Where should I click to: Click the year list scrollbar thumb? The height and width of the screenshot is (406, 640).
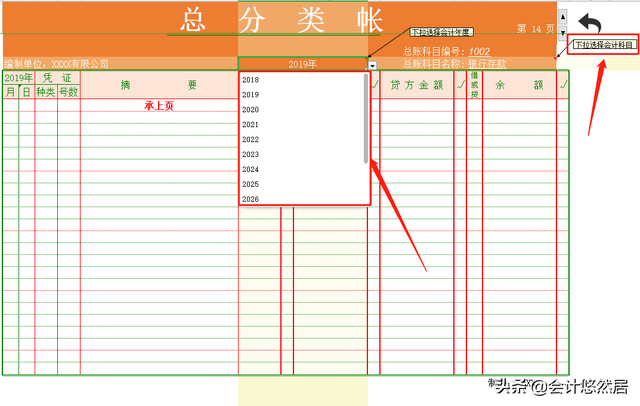[366, 118]
